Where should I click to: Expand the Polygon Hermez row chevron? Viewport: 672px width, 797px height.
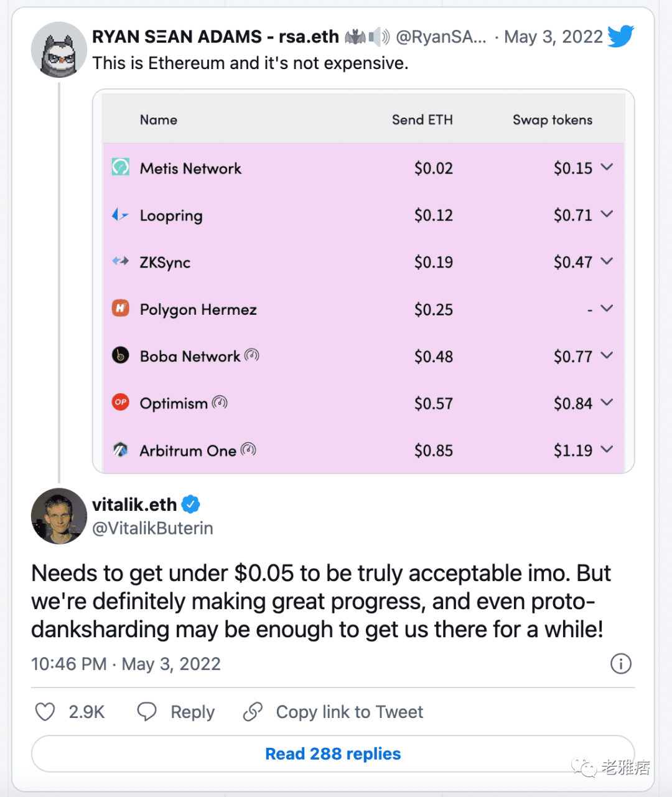(607, 308)
